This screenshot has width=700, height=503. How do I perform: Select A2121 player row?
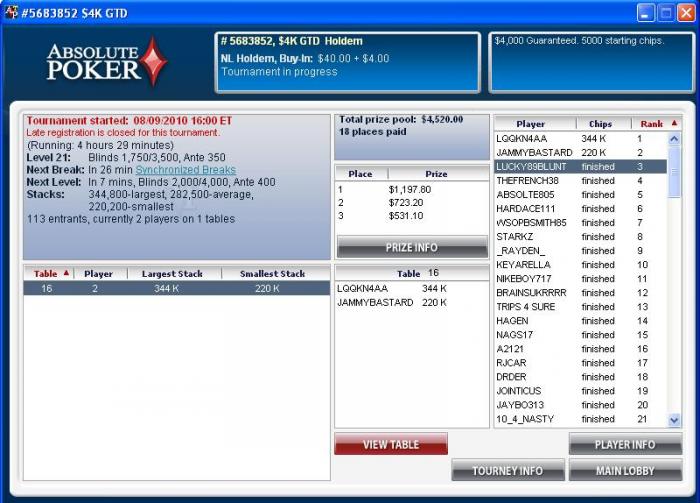(x=581, y=349)
